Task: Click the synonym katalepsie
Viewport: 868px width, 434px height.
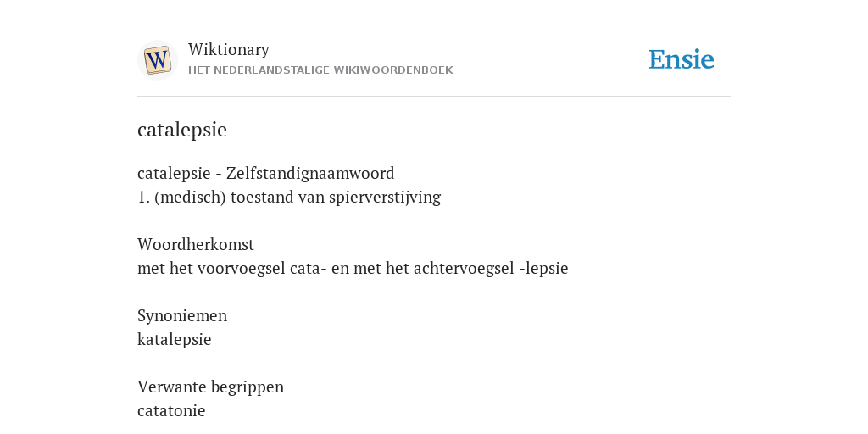Action: coord(175,339)
